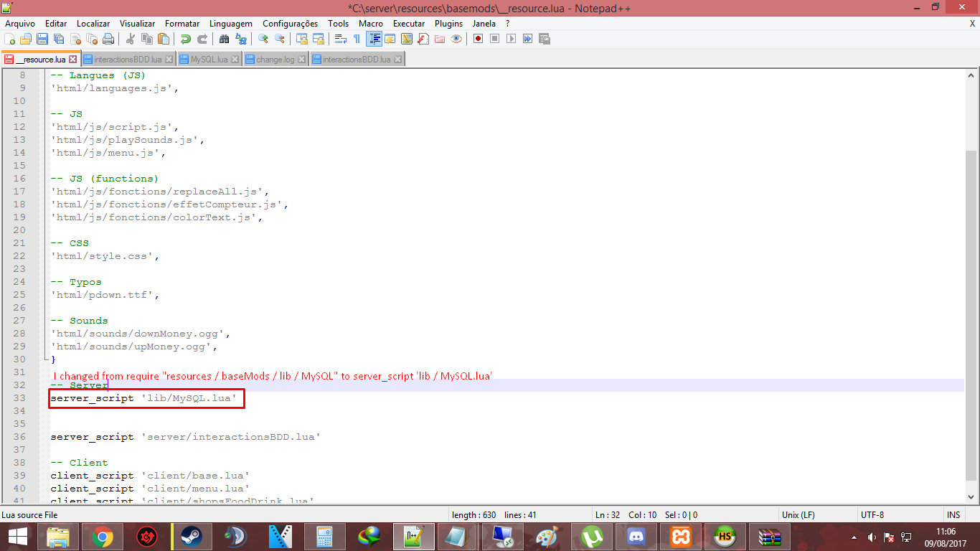This screenshot has width=980, height=551.
Task: Open Discord from the taskbar
Action: [636, 537]
